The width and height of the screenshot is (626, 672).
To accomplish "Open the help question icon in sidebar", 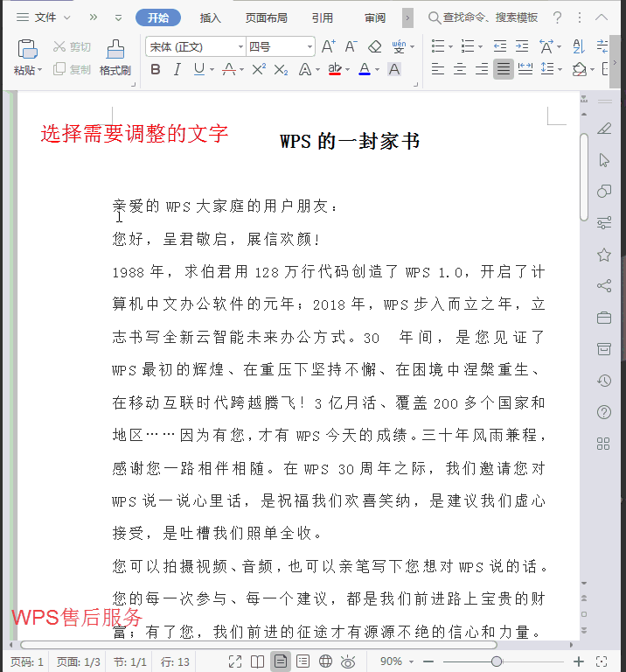I will click(x=604, y=412).
